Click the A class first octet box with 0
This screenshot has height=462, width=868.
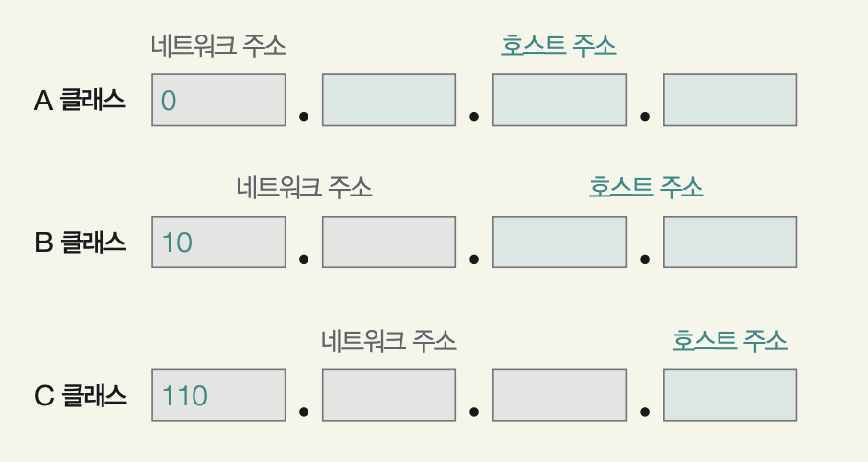pyautogui.click(x=218, y=99)
